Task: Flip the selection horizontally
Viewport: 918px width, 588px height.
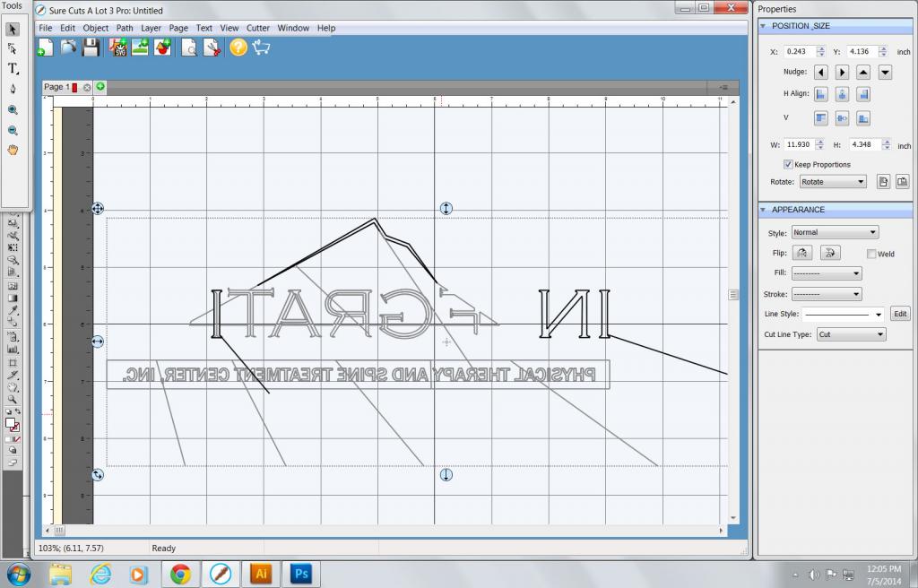Action: coord(802,253)
